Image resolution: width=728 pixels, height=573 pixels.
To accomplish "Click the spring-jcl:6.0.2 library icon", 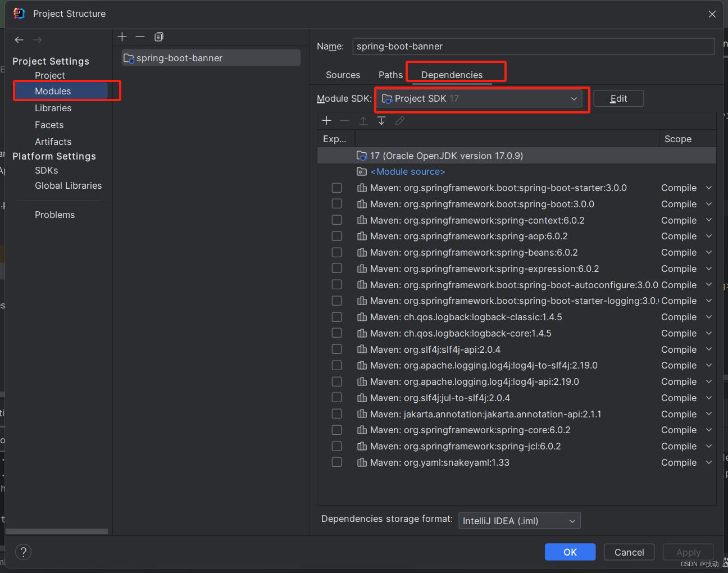I will click(362, 446).
